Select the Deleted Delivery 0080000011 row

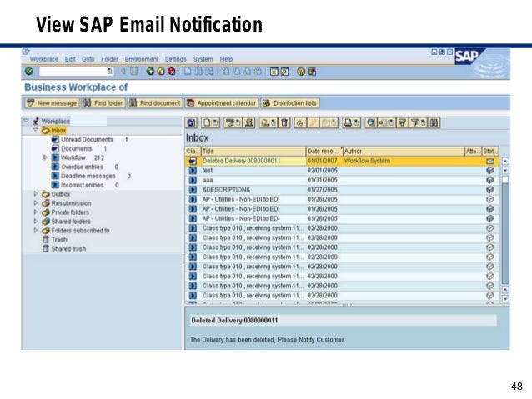[342, 161]
